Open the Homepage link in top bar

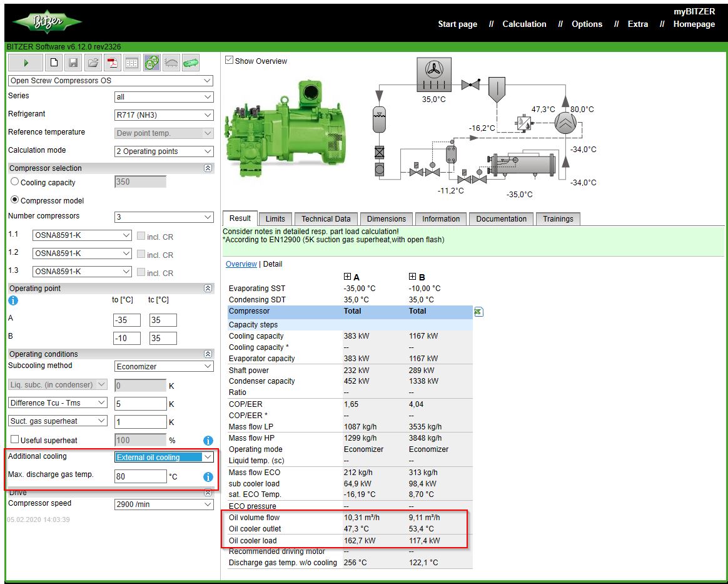coord(694,24)
